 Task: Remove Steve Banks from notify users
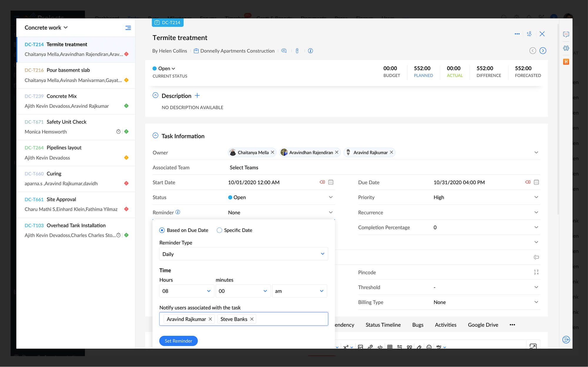252,319
